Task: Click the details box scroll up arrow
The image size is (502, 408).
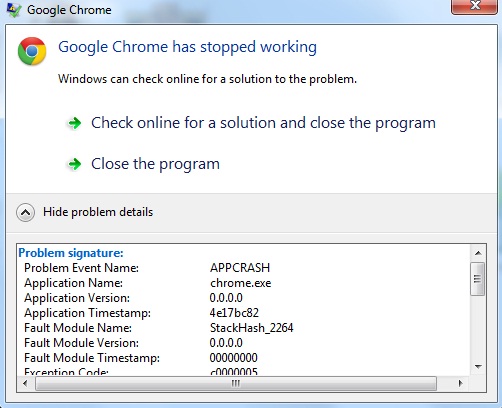Action: point(478,253)
